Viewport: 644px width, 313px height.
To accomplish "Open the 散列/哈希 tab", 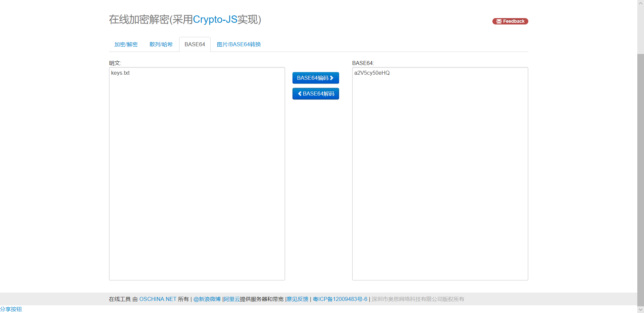I will click(161, 44).
